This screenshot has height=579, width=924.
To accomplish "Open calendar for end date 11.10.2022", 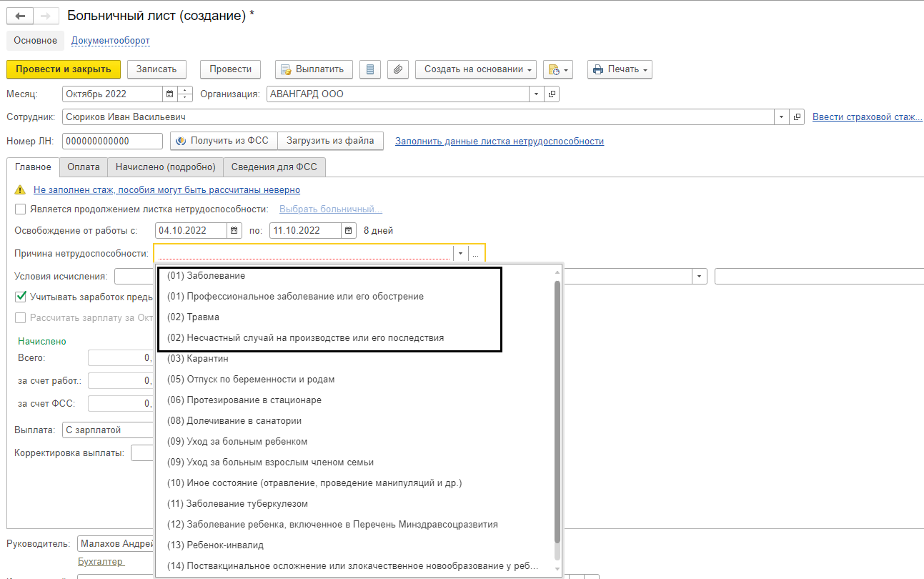I will tap(348, 230).
